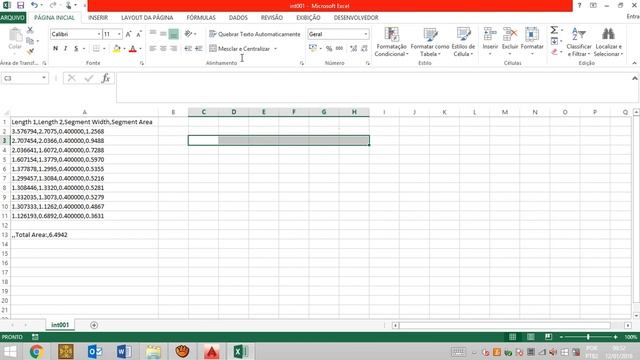Click the zoom in plus button

(x=615, y=337)
